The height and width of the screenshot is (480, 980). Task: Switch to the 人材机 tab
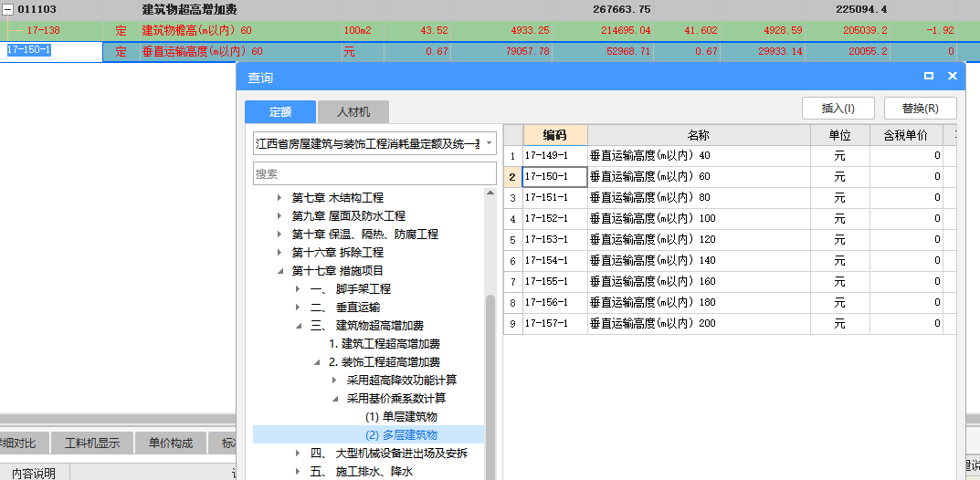pyautogui.click(x=353, y=112)
